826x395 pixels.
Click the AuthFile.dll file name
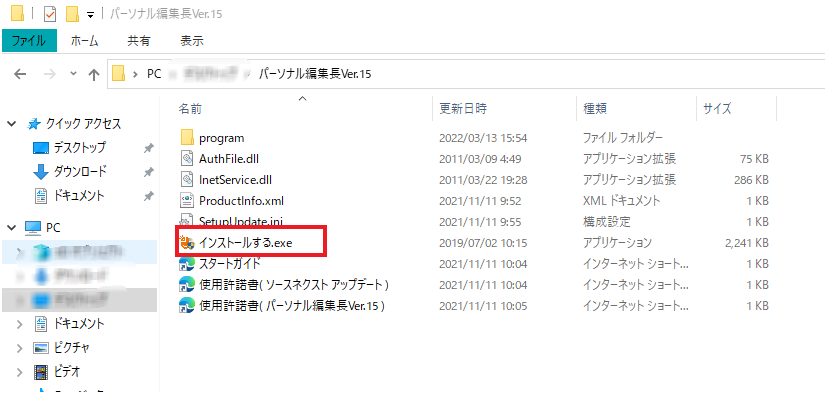point(229,159)
